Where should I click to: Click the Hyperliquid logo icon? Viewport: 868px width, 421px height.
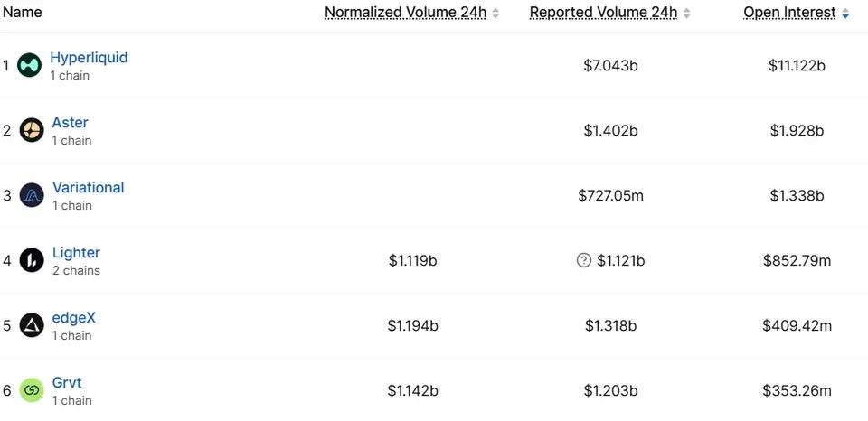coord(29,65)
